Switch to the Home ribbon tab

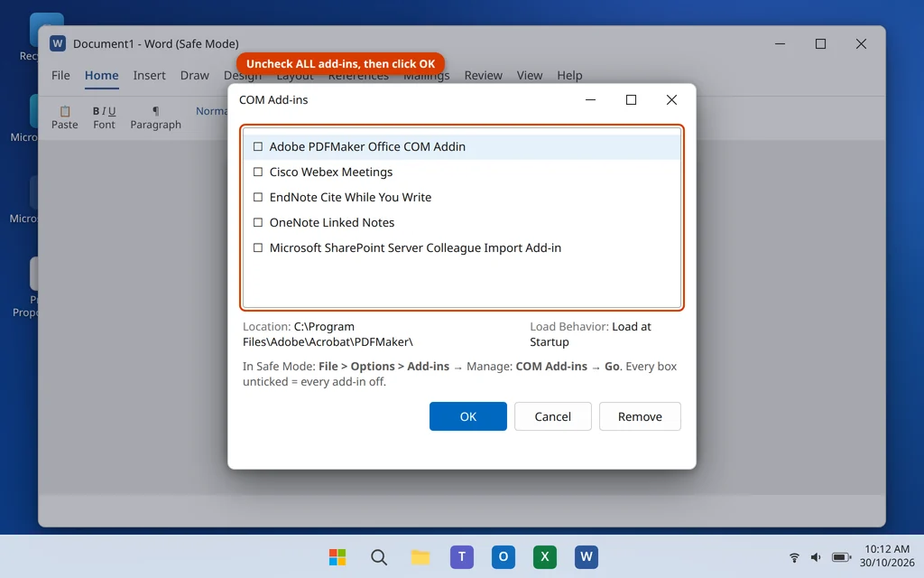pyautogui.click(x=101, y=76)
